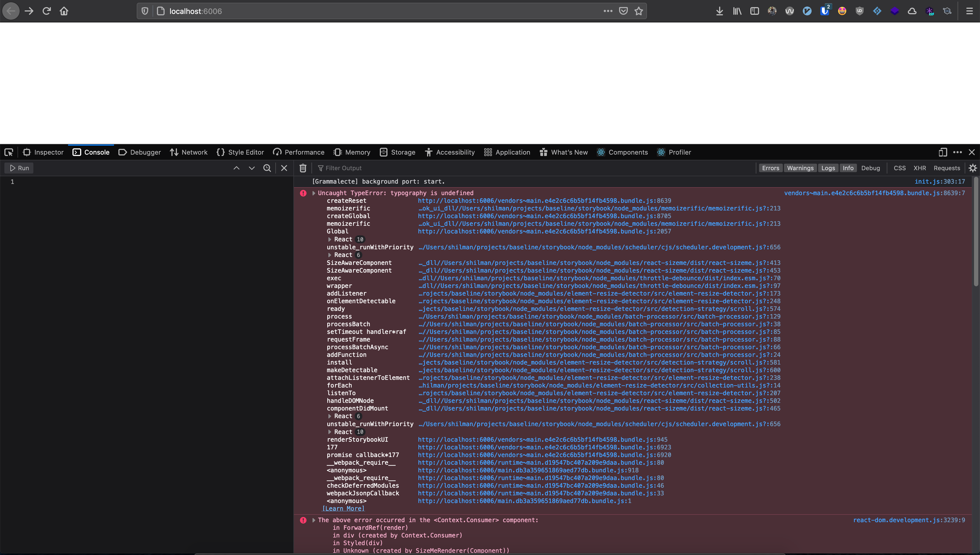This screenshot has width=980, height=555.
Task: Expand React 10 frames above renderStorybookUI
Action: coord(329,432)
